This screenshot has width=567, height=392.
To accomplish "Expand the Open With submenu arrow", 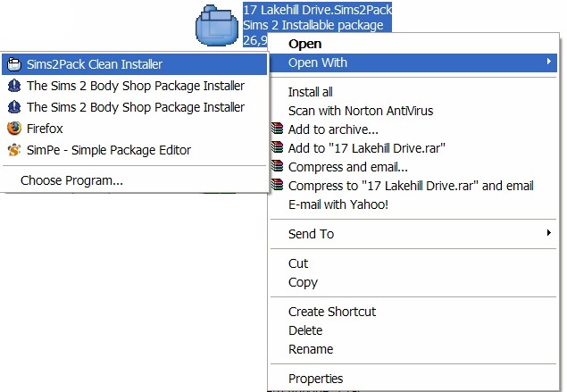I will click(549, 62).
